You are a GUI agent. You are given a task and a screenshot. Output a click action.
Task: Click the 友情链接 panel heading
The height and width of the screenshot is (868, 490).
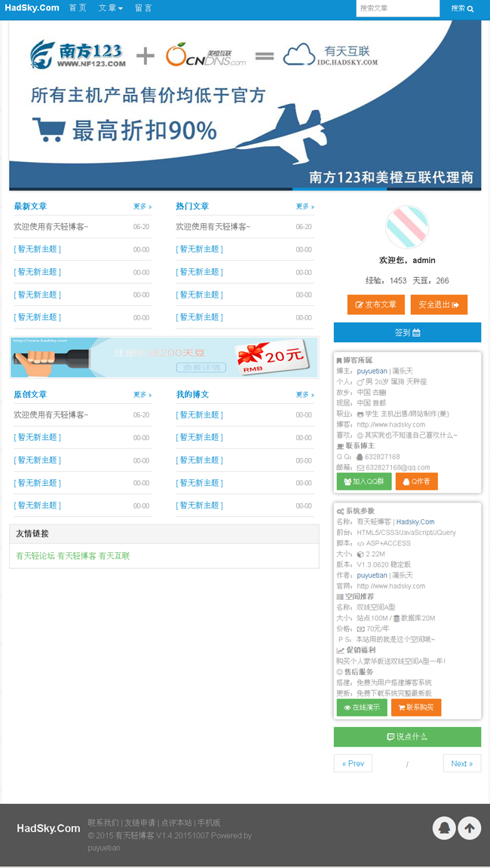32,533
